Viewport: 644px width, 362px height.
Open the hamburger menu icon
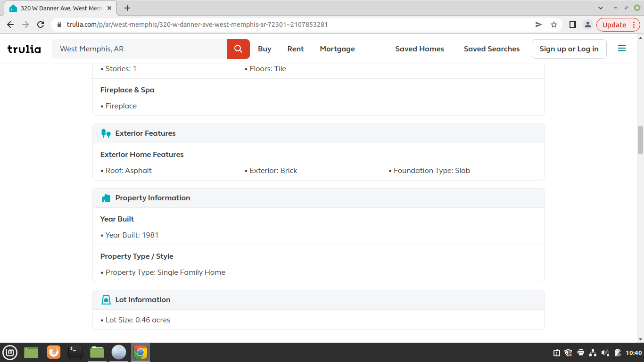(x=622, y=49)
